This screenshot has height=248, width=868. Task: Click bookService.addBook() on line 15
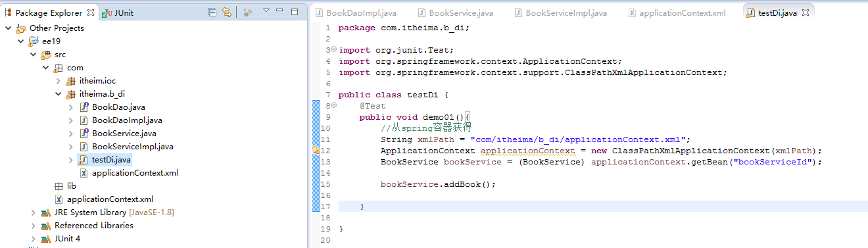pos(438,184)
